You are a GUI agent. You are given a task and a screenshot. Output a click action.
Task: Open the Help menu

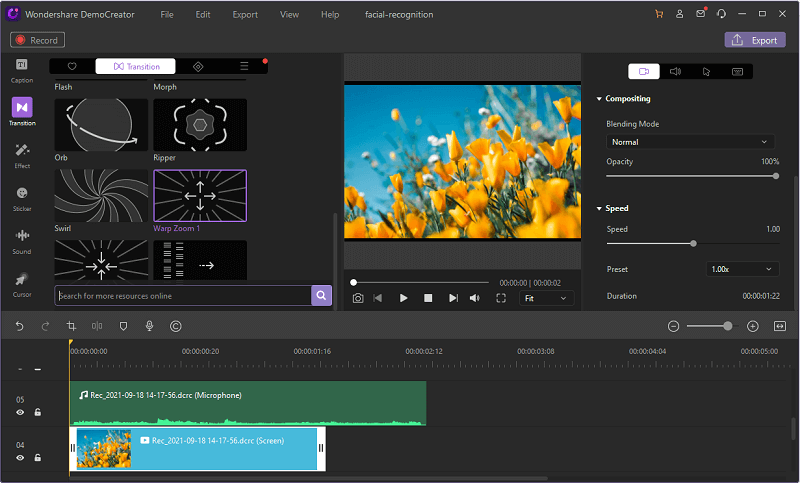click(x=330, y=14)
